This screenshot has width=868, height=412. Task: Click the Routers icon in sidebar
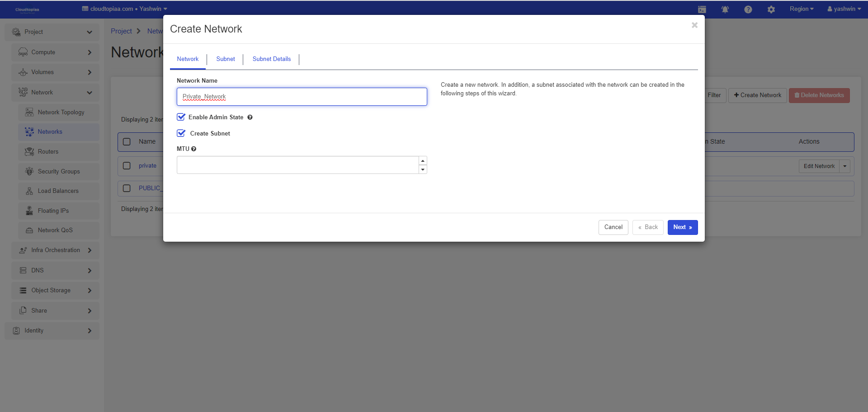click(29, 152)
